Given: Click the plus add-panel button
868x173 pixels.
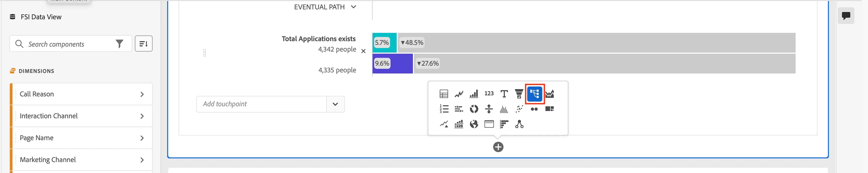Looking at the screenshot, I should point(498,147).
